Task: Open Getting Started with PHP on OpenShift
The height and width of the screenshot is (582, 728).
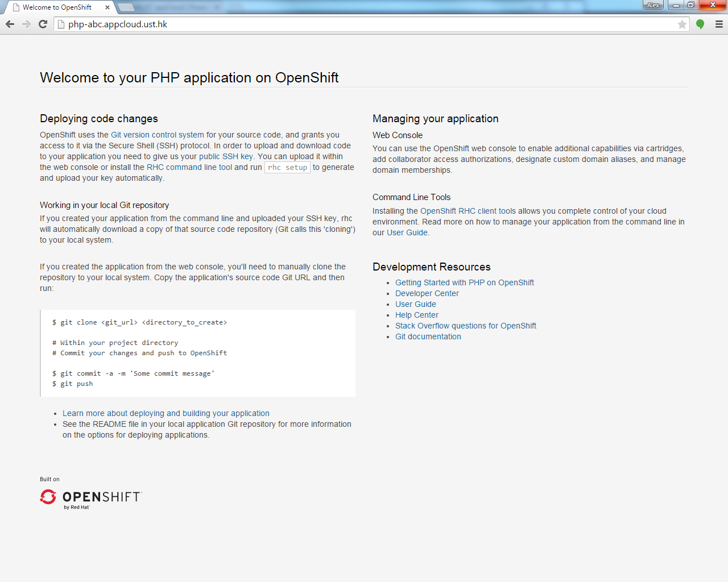Action: pos(464,282)
